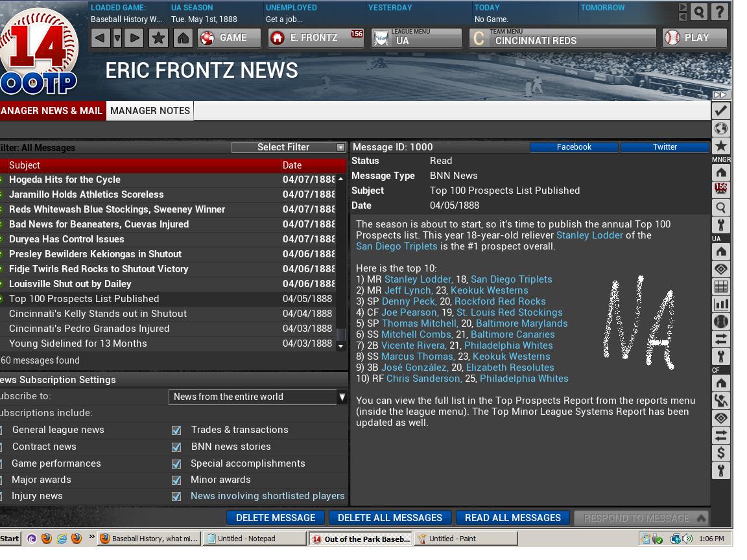Screen dimensions: 747x560
Task: Open the News from the entire world dropdown
Action: tap(257, 397)
